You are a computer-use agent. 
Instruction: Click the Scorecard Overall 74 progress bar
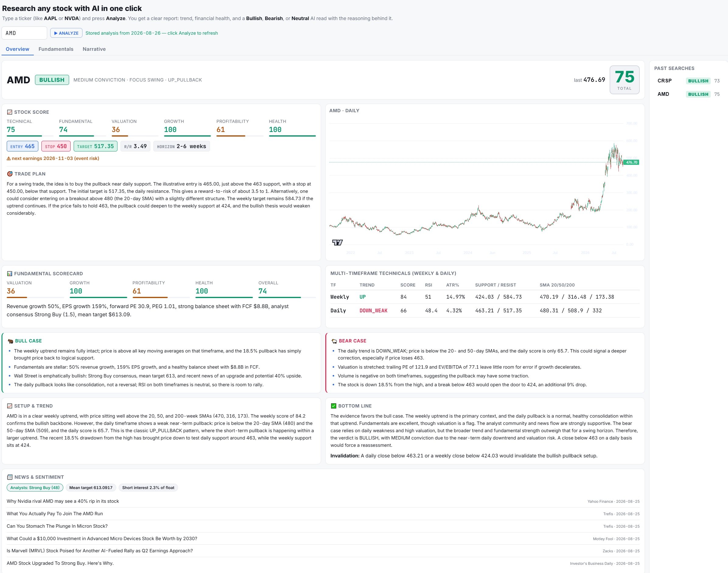[287, 297]
